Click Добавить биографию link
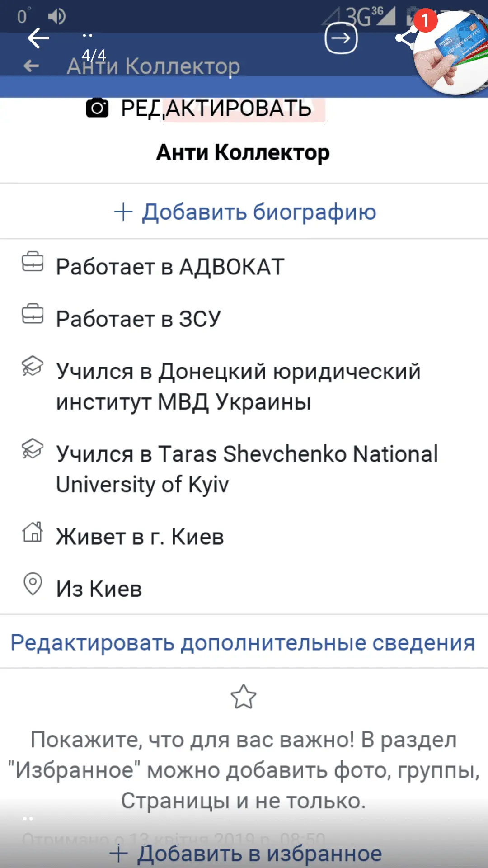This screenshot has height=868, width=488. tap(244, 212)
